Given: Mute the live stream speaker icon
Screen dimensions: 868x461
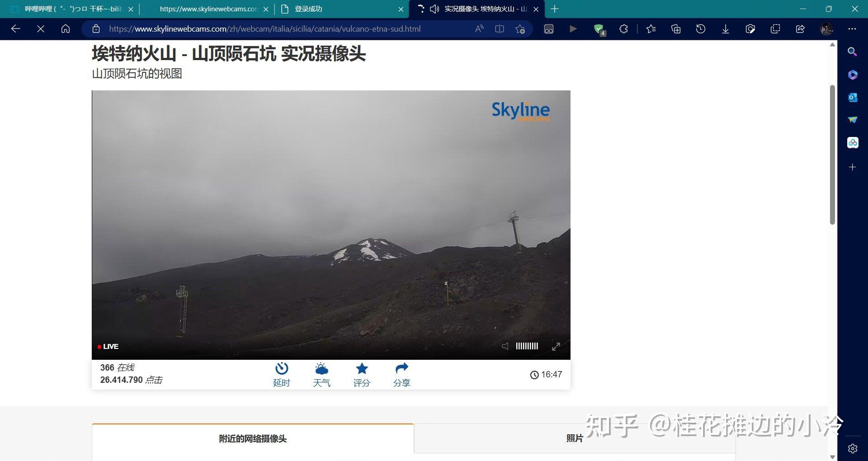Looking at the screenshot, I should (505, 346).
